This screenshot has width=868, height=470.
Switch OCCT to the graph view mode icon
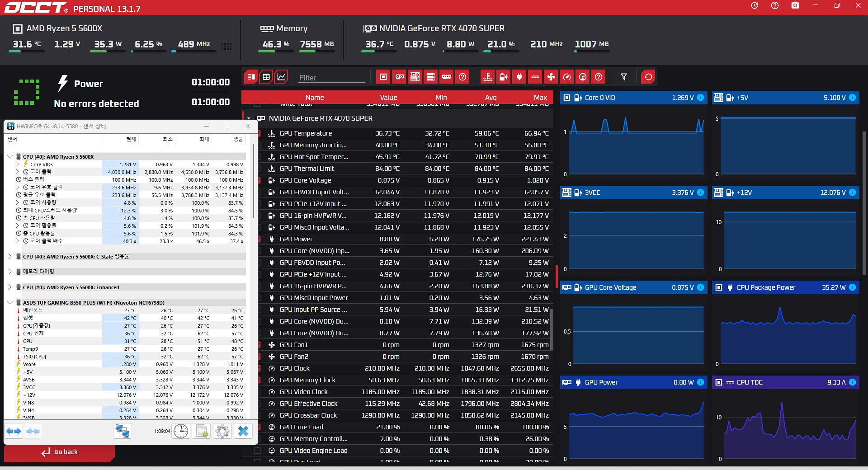click(281, 77)
